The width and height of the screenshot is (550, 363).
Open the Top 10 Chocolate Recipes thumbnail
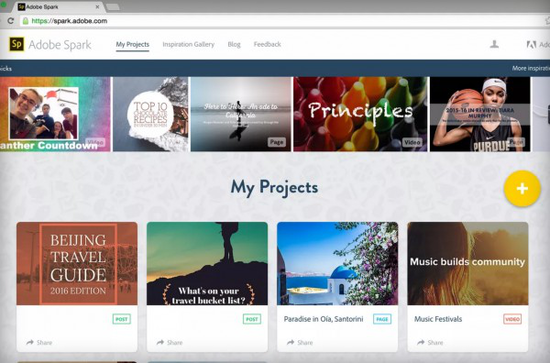click(x=150, y=114)
